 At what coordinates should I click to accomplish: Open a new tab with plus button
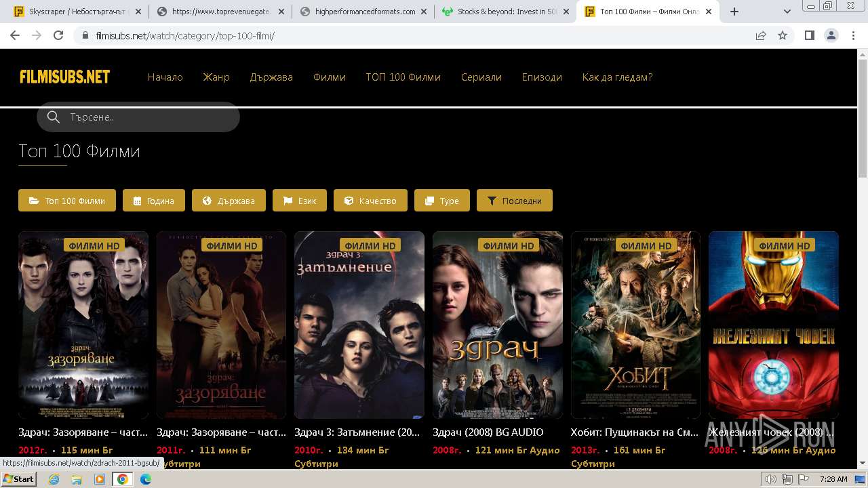pyautogui.click(x=734, y=12)
